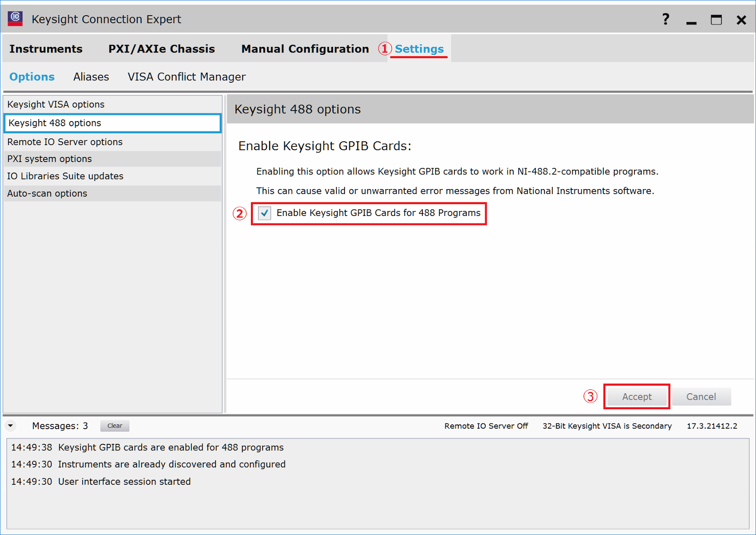Select the Options sub-tab
756x535 pixels.
(32, 77)
